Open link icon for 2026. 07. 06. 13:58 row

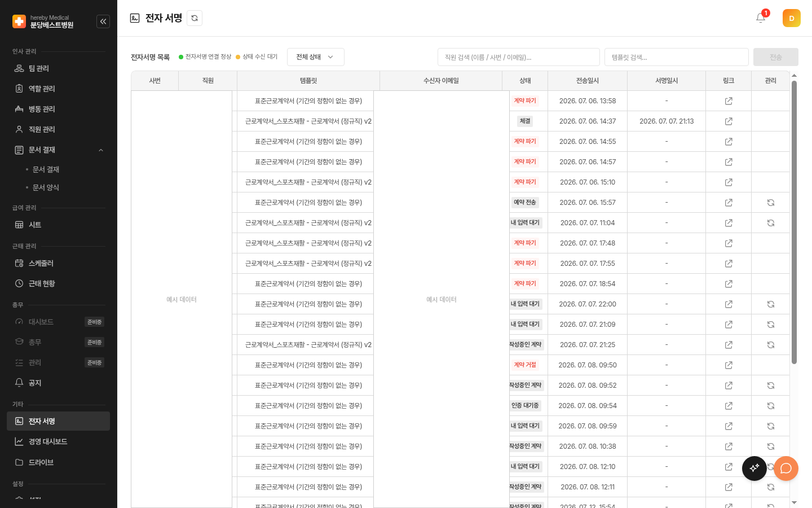[x=729, y=101]
